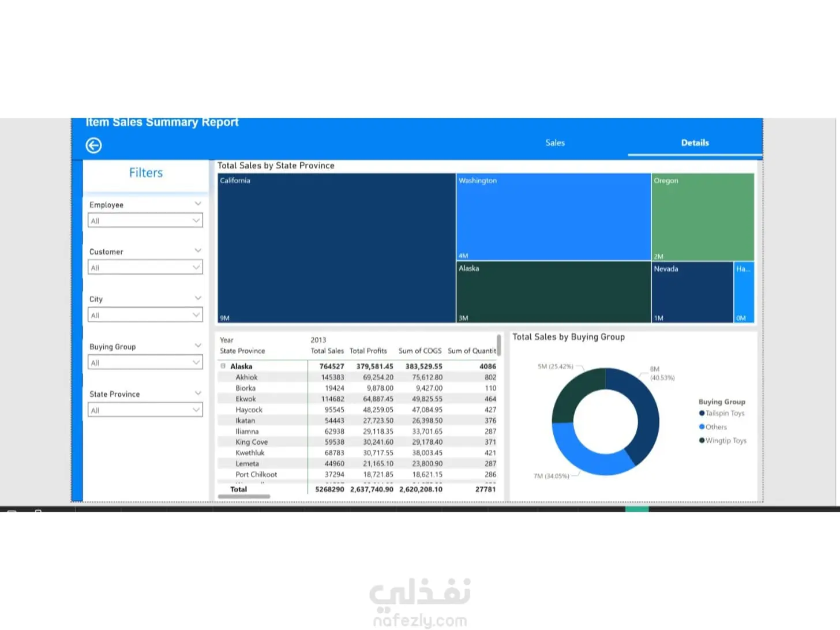Viewport: 840px width, 630px height.
Task: Collapse the Alaska row in the table
Action: [x=223, y=366]
